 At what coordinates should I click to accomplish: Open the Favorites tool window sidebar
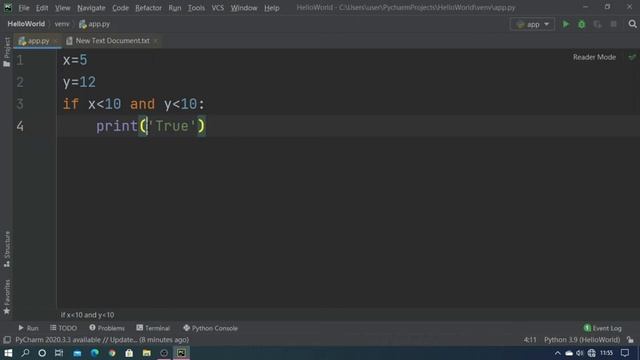7,297
